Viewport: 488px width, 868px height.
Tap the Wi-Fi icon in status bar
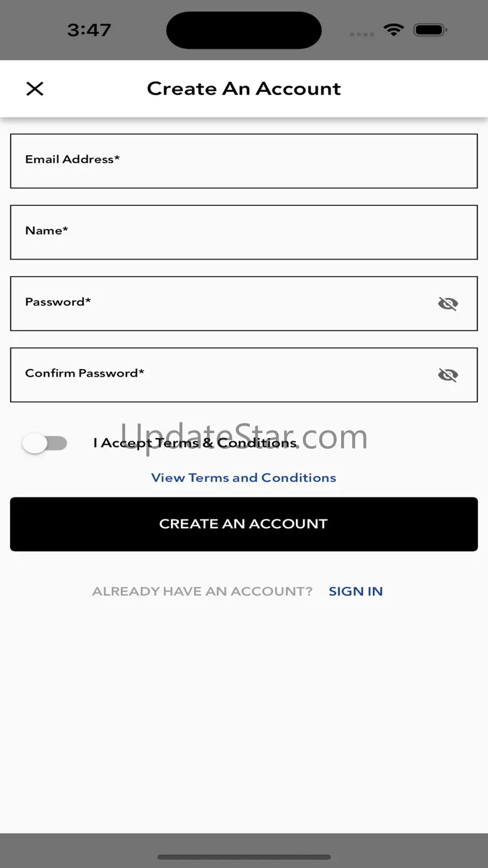click(x=394, y=29)
